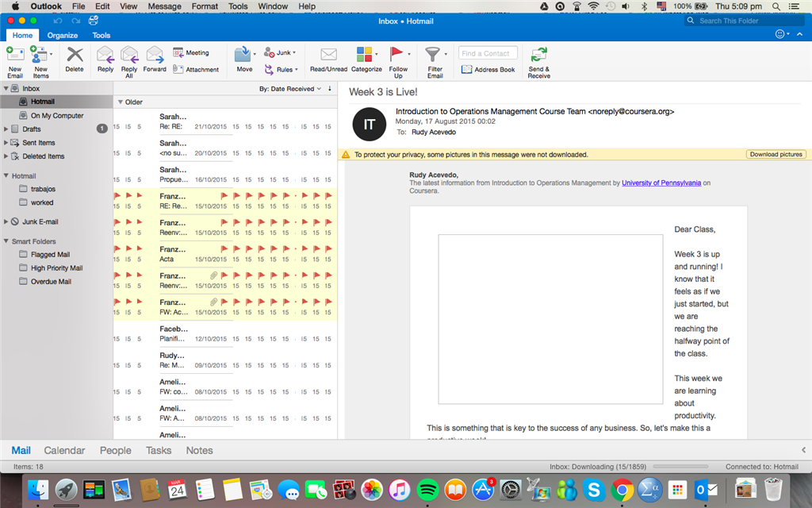Switch to the Organize ribbon tab
Screen dimensions: 812x508
63,35
